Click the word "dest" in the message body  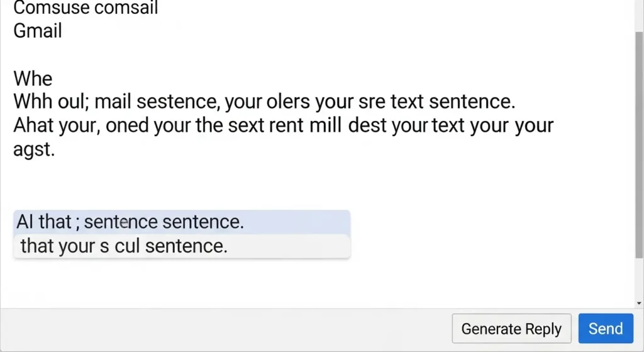[367, 125]
